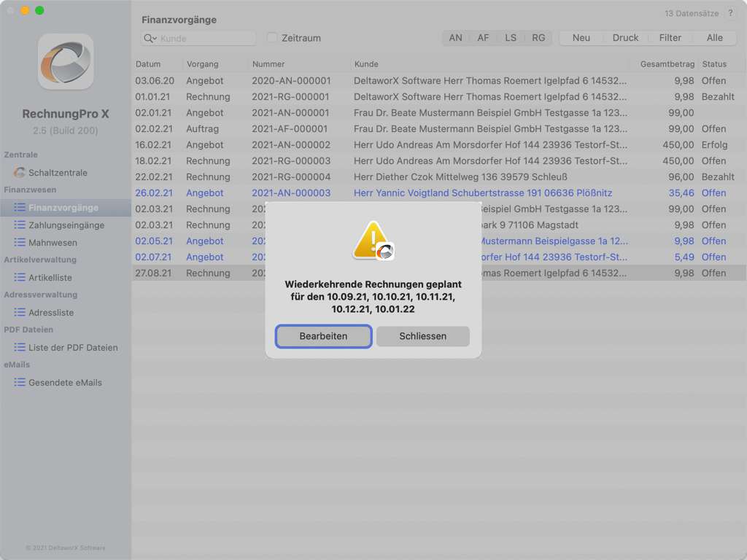This screenshot has height=560, width=747.
Task: Filter by AN document type
Action: pyautogui.click(x=455, y=38)
